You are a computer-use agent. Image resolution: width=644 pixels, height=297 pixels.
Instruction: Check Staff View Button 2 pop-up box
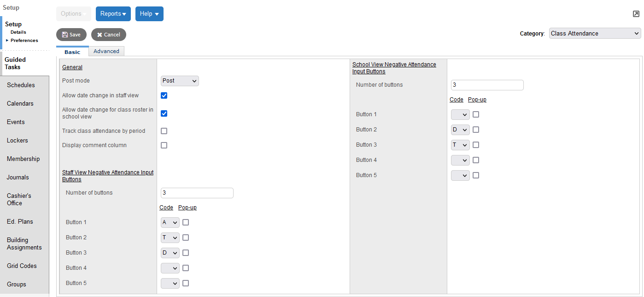186,238
